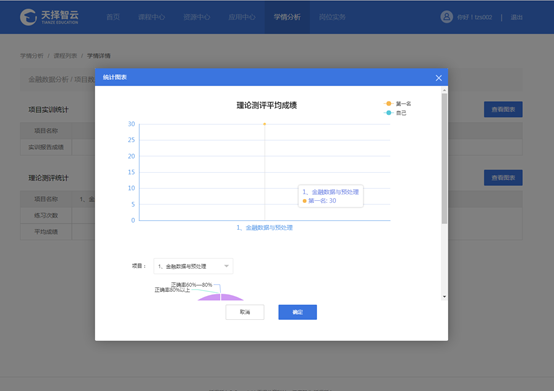554x391 pixels.
Task: Switch to the 课程中心 nav tab
Action: [x=151, y=17]
